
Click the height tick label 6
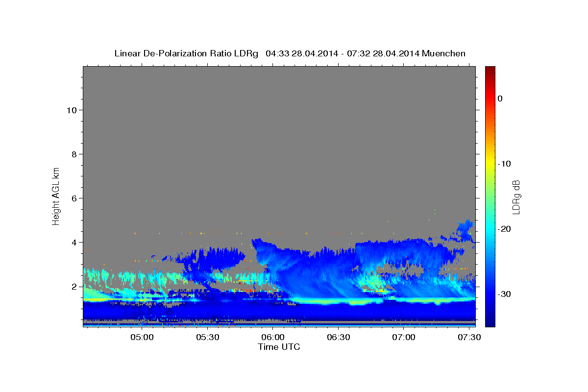click(74, 198)
